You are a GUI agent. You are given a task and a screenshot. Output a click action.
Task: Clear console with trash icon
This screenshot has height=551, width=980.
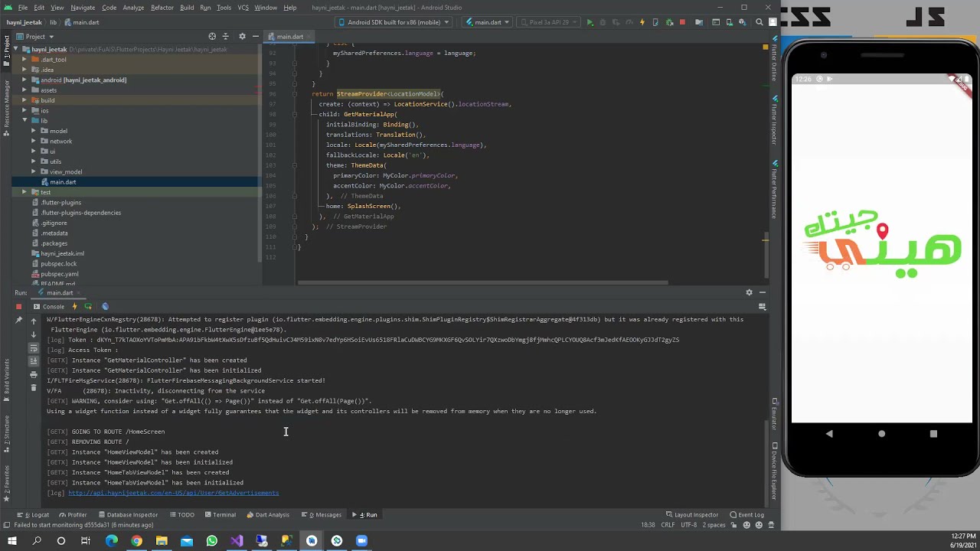coord(33,388)
